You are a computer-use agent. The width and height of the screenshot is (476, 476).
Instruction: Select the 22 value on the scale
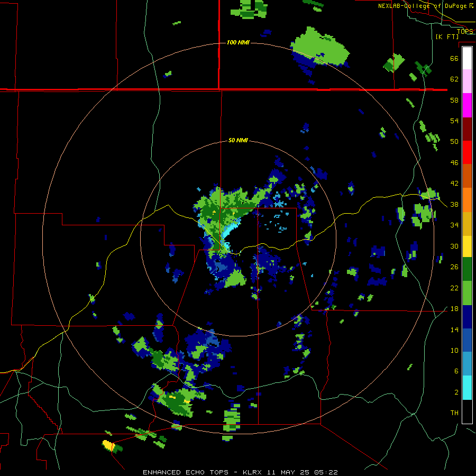(x=454, y=288)
